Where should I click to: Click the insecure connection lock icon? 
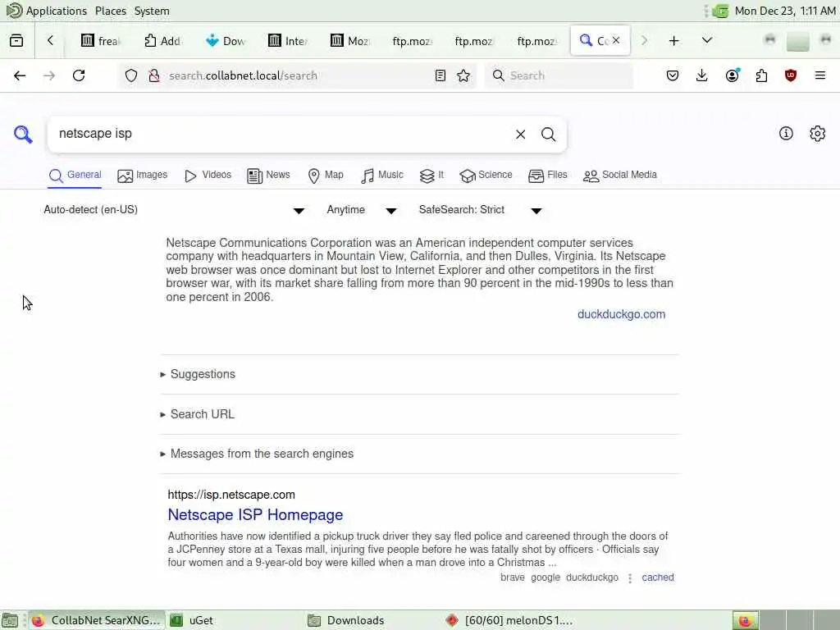tap(154, 75)
